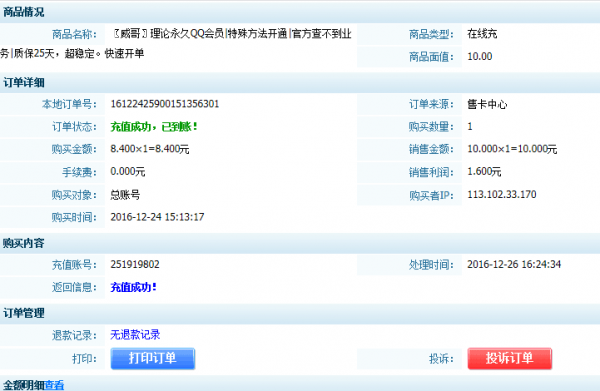
Task: Click the product name text starting with 威哥
Action: (176, 44)
